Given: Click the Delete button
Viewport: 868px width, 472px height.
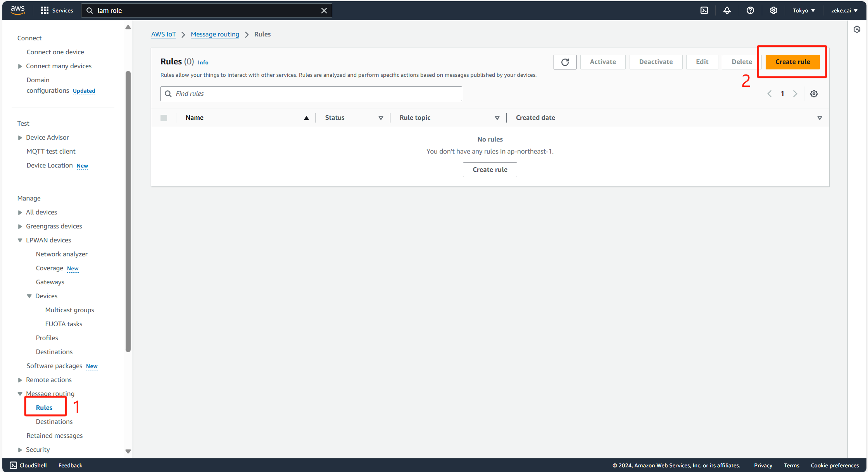Looking at the screenshot, I should click(742, 62).
